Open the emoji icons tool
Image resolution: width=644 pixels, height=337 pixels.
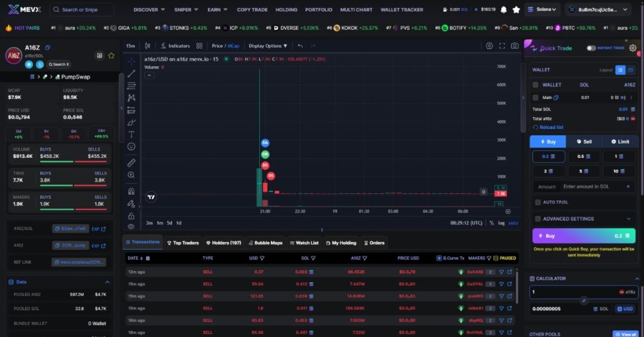[131, 146]
